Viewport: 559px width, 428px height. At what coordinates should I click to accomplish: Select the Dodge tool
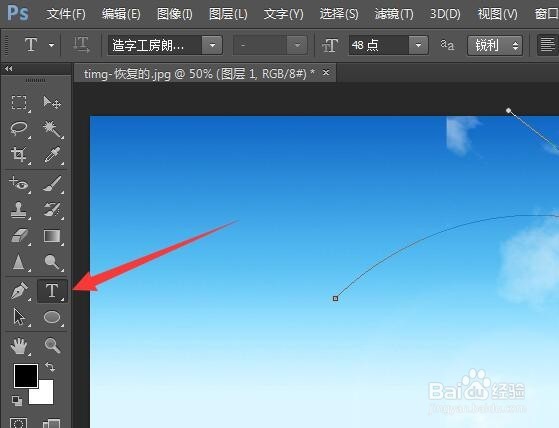click(x=52, y=262)
